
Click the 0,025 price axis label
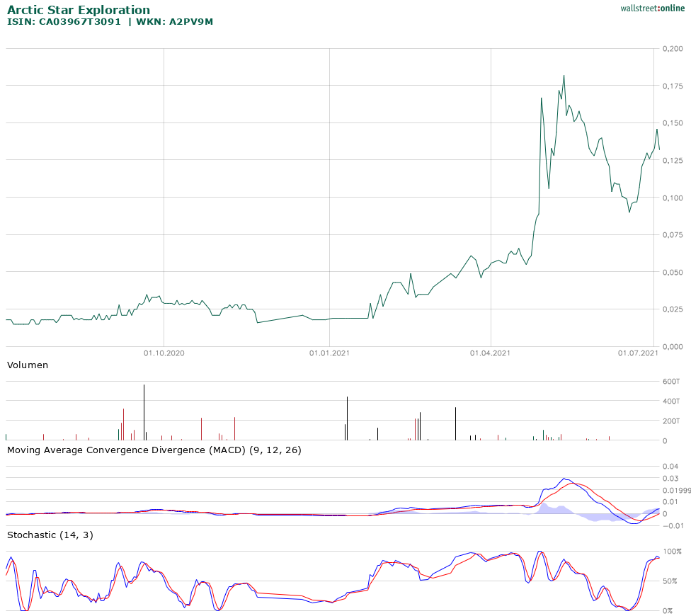coord(673,309)
